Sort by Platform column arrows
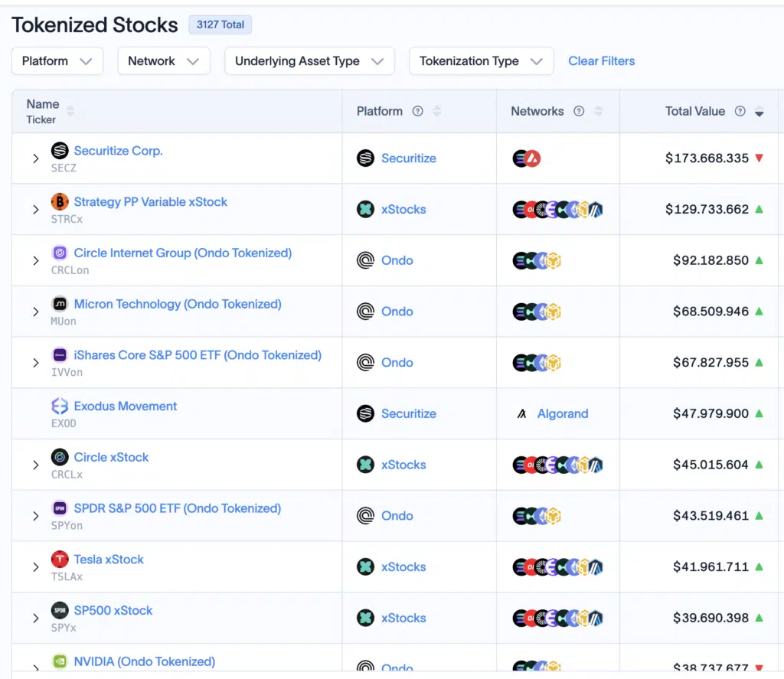The width and height of the screenshot is (784, 679). [437, 111]
